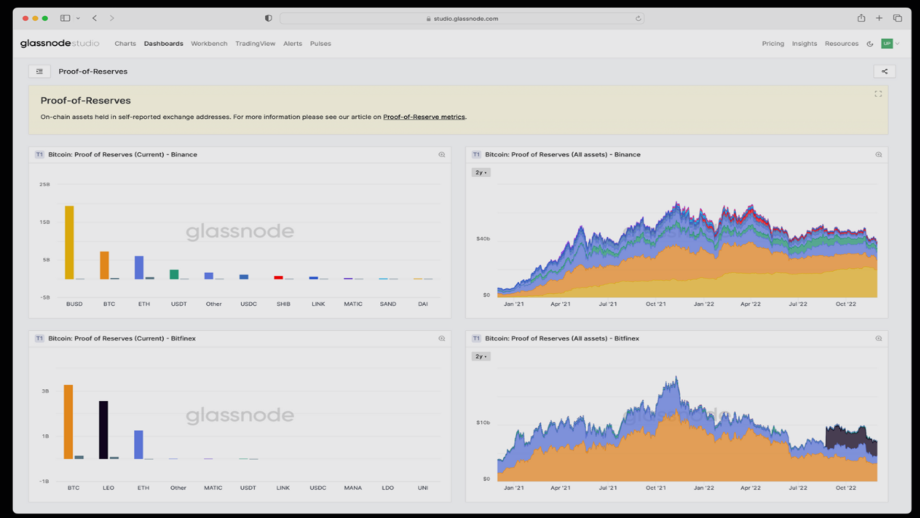The width and height of the screenshot is (920, 518).
Task: Expand the green user account menu
Action: tap(888, 44)
